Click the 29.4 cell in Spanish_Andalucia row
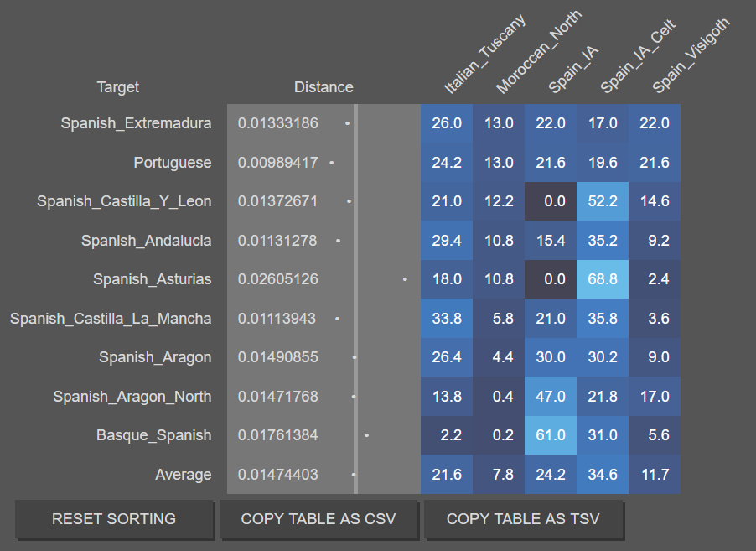This screenshot has width=756, height=551. tap(447, 241)
